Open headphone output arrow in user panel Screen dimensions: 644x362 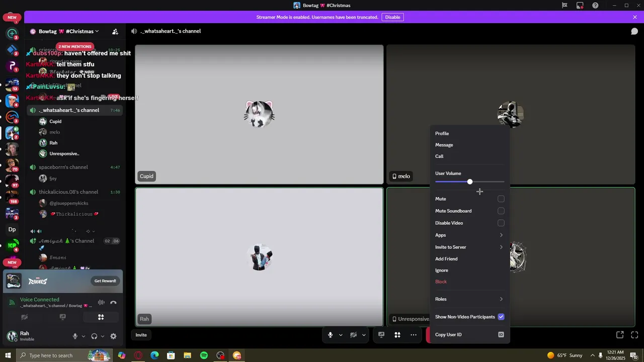click(103, 336)
